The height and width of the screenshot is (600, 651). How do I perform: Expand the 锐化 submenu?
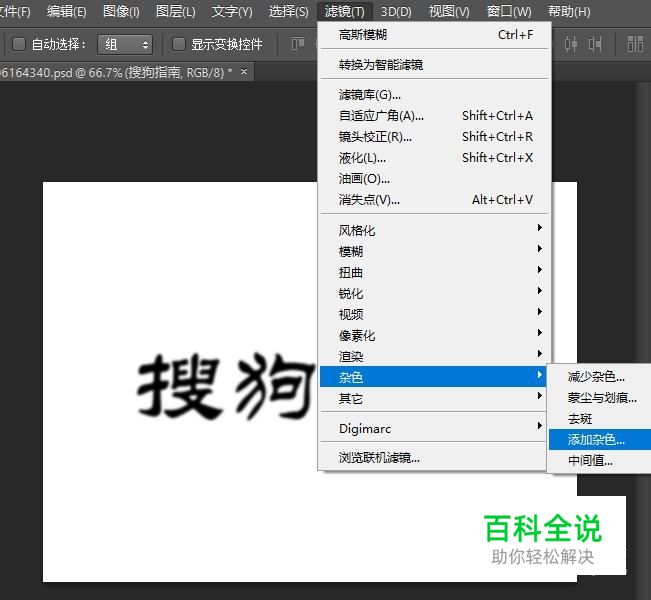click(435, 294)
